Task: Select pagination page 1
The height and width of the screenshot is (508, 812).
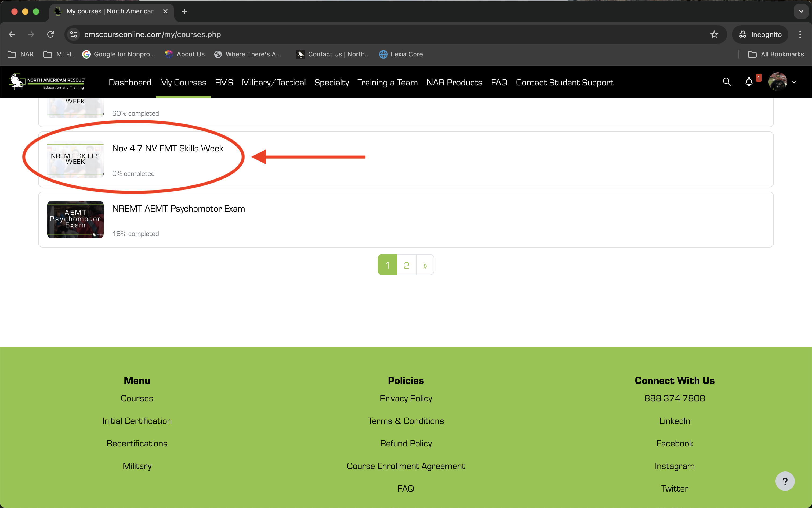Action: pyautogui.click(x=387, y=265)
